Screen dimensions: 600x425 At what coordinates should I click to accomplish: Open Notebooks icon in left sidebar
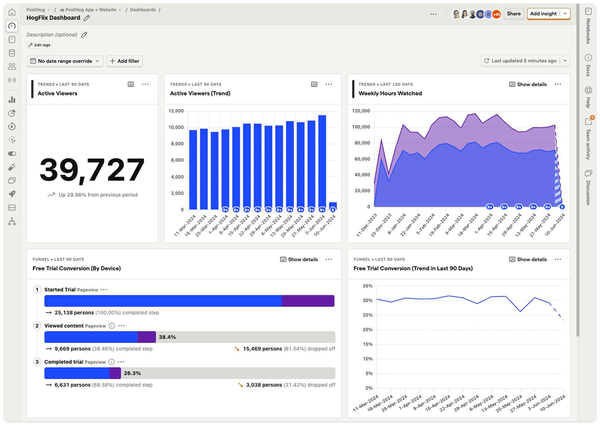click(x=12, y=39)
